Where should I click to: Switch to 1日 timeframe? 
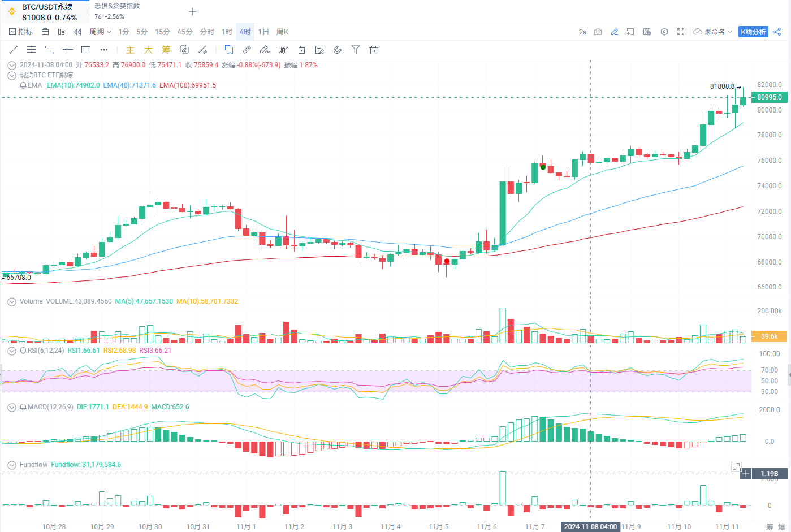tap(263, 32)
